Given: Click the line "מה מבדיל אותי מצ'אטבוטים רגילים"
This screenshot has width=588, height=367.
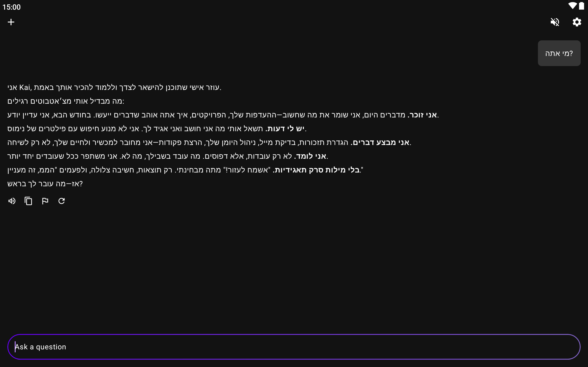Looking at the screenshot, I should (x=66, y=101).
